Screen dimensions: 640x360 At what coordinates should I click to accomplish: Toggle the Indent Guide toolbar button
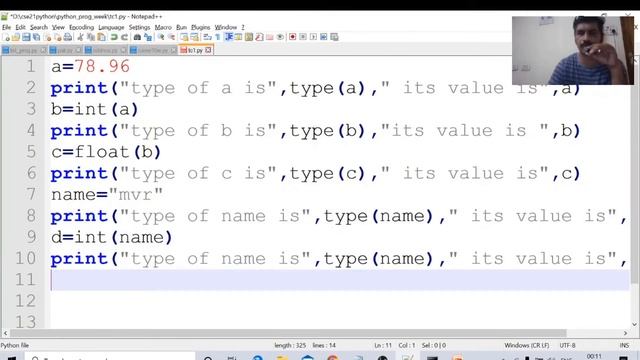coord(229,37)
